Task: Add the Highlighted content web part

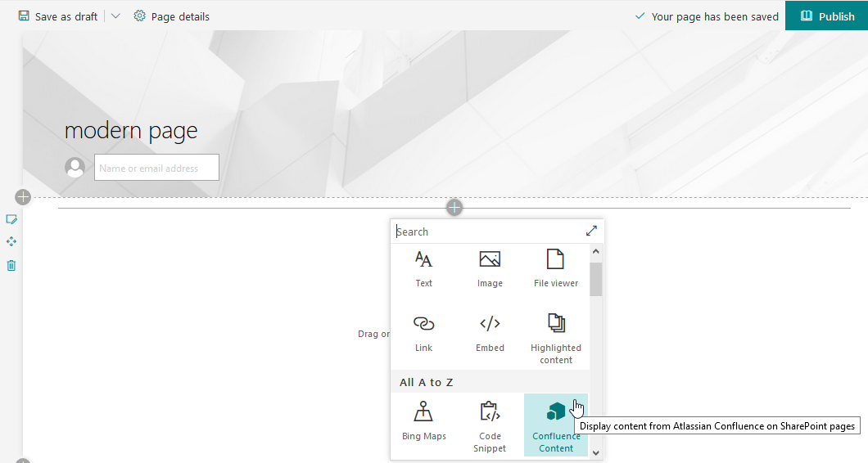Action: pyautogui.click(x=555, y=336)
